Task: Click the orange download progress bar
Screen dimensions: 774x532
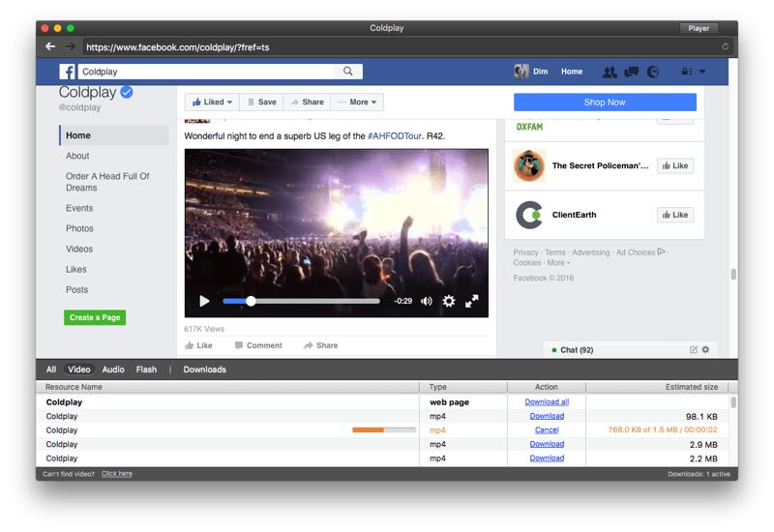Action: pos(384,429)
